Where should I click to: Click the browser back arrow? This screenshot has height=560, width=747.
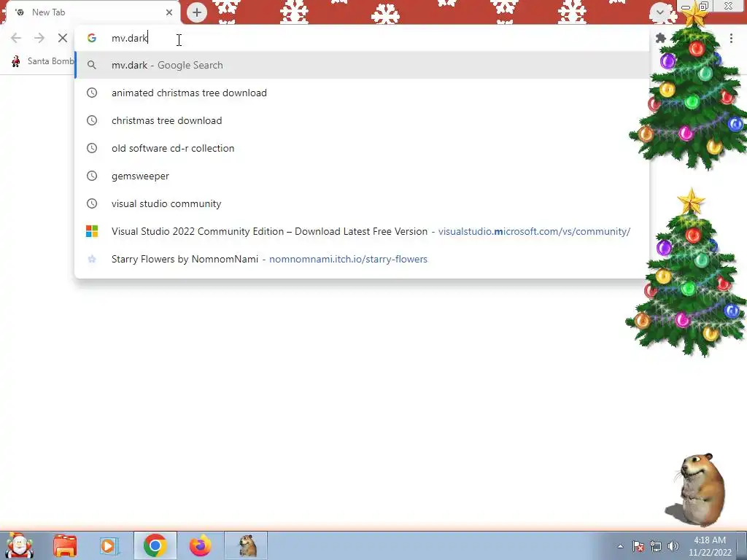pyautogui.click(x=16, y=38)
